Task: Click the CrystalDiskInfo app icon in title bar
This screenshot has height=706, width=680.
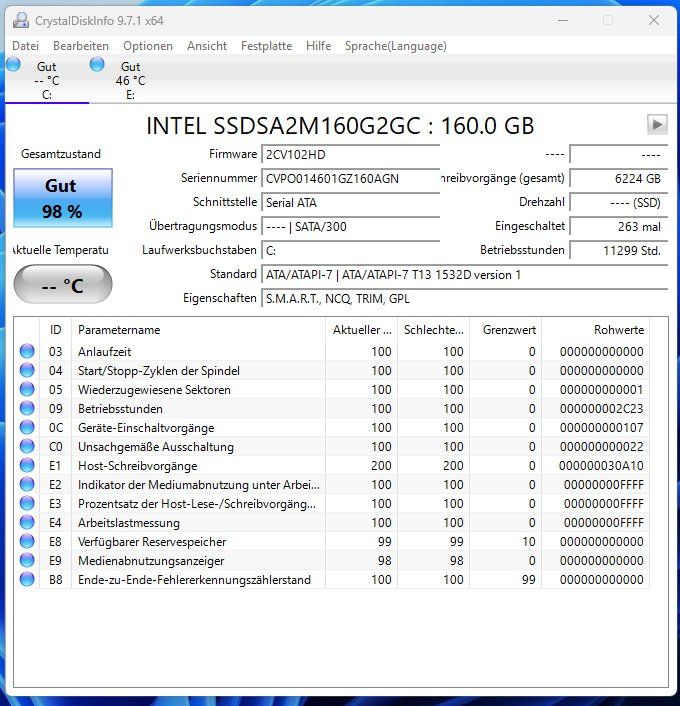Action: tap(21, 20)
